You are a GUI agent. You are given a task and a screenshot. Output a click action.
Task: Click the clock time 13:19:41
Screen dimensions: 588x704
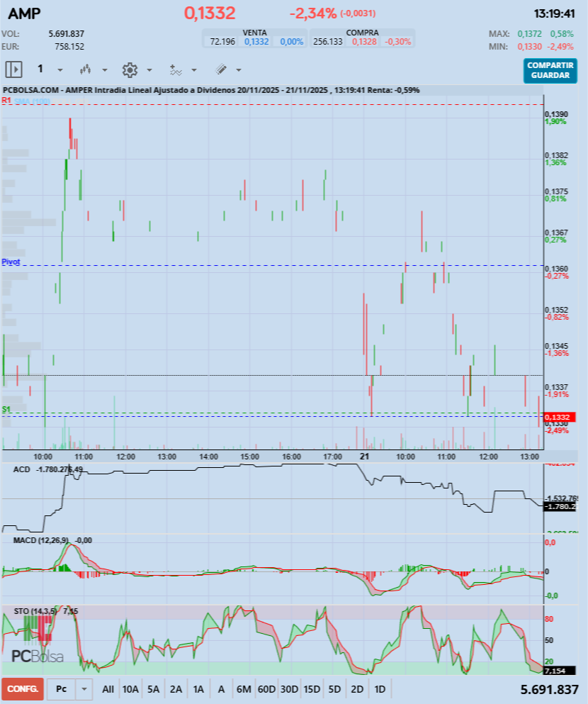(x=555, y=14)
